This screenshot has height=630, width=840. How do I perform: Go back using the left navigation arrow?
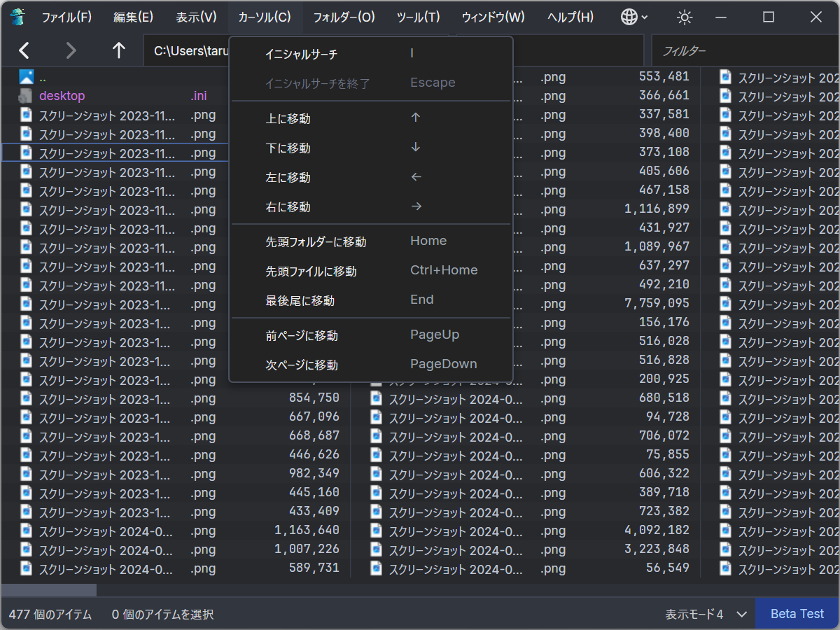(x=24, y=50)
